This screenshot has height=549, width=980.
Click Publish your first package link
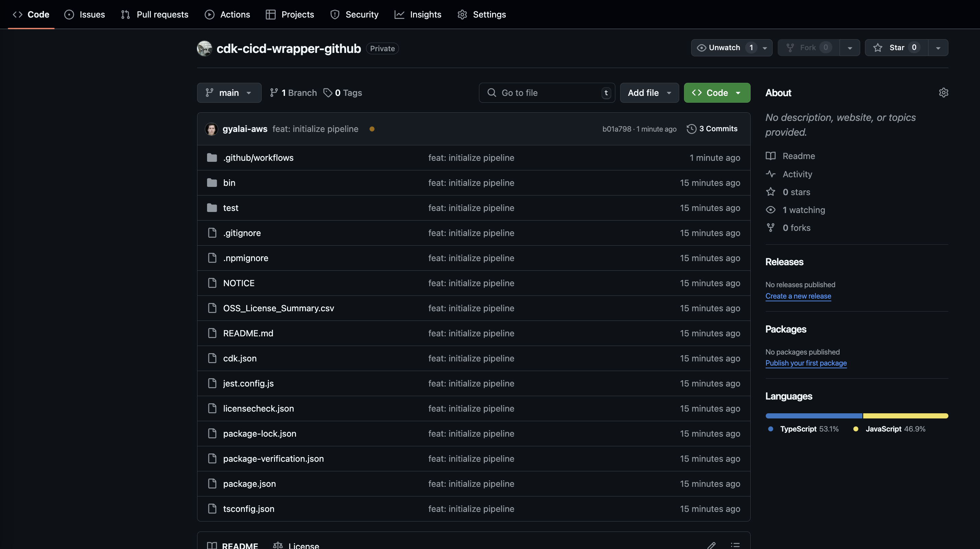tap(806, 363)
